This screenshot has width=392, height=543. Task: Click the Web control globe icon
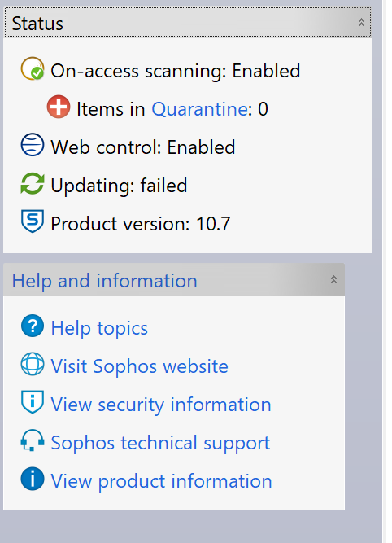[33, 145]
